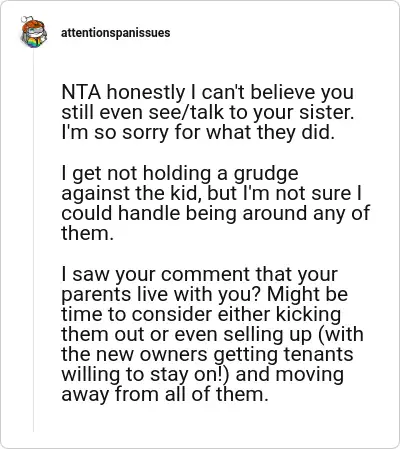Viewport: 400px width, 449px height.
Task: Click the line "I saw your comment that your"
Action: 199,275
